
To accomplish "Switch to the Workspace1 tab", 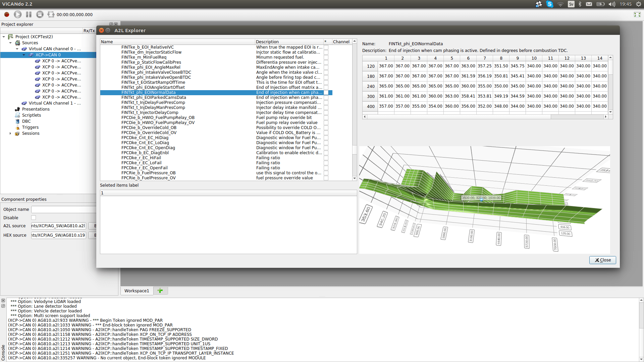I will click(x=137, y=291).
